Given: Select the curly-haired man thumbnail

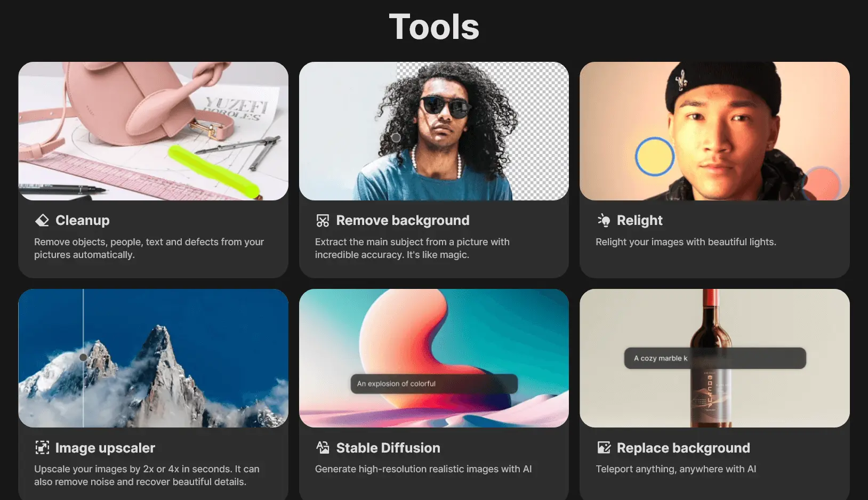Looking at the screenshot, I should click(434, 131).
